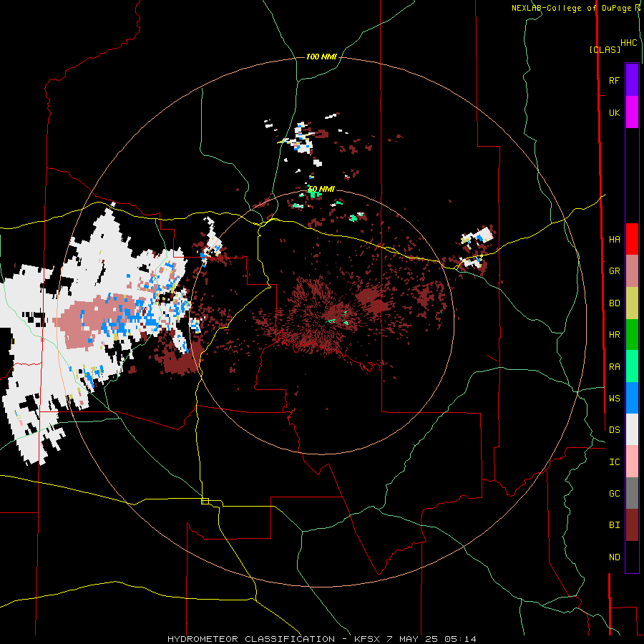Image resolution: width=644 pixels, height=644 pixels.
Task: Click the Hydrometeor Classification KFSX caption
Action: pyautogui.click(x=321, y=639)
